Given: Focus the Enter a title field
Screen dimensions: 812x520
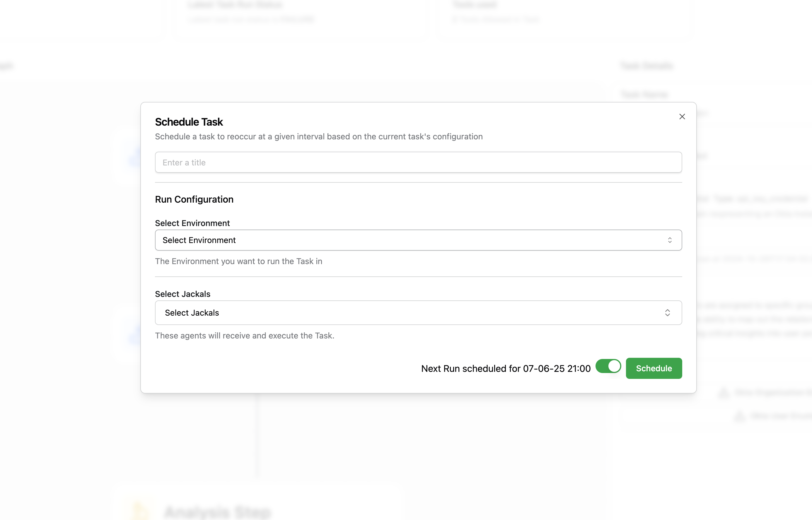Looking at the screenshot, I should 418,162.
